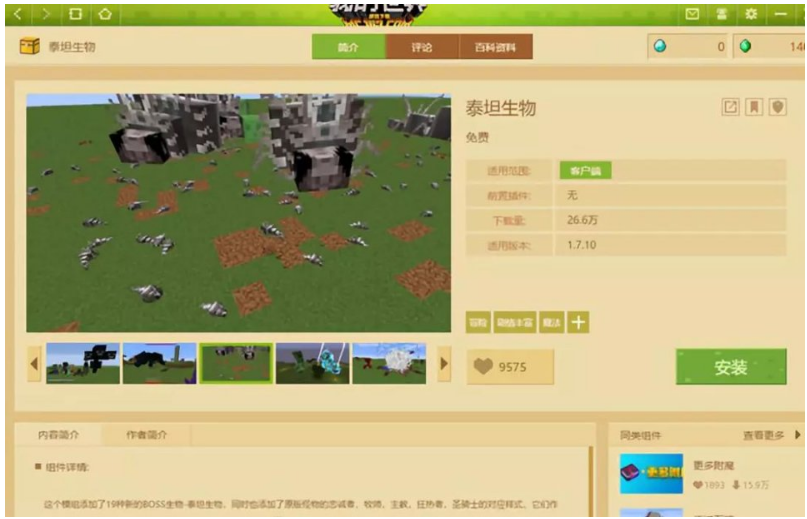The height and width of the screenshot is (519, 807).
Task: Open the friends profile icon in top bar
Action: coord(721,15)
